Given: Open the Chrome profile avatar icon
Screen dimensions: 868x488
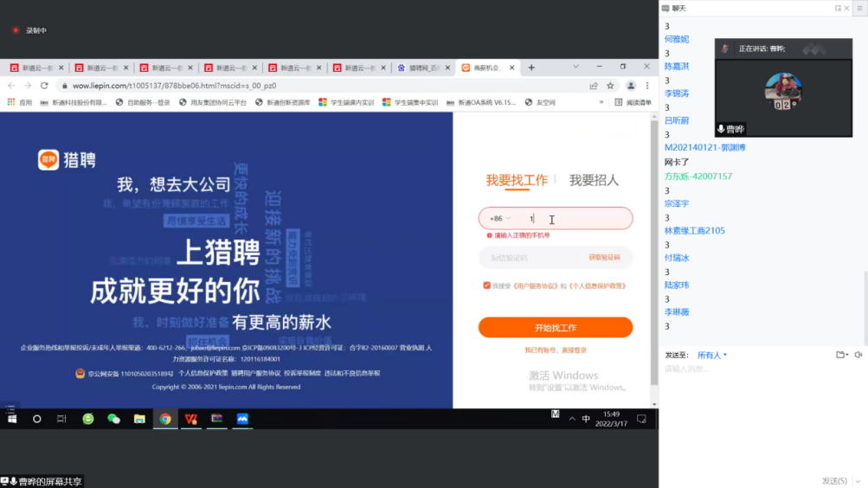Looking at the screenshot, I should point(631,86).
